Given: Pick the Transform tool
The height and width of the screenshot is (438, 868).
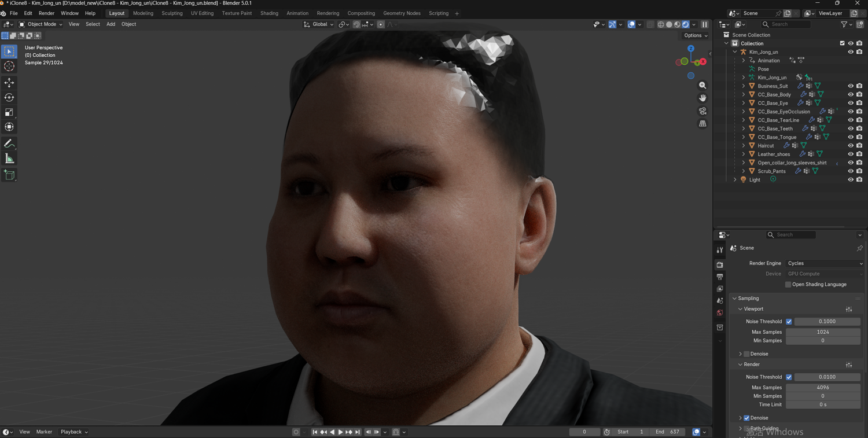Looking at the screenshot, I should click(9, 127).
